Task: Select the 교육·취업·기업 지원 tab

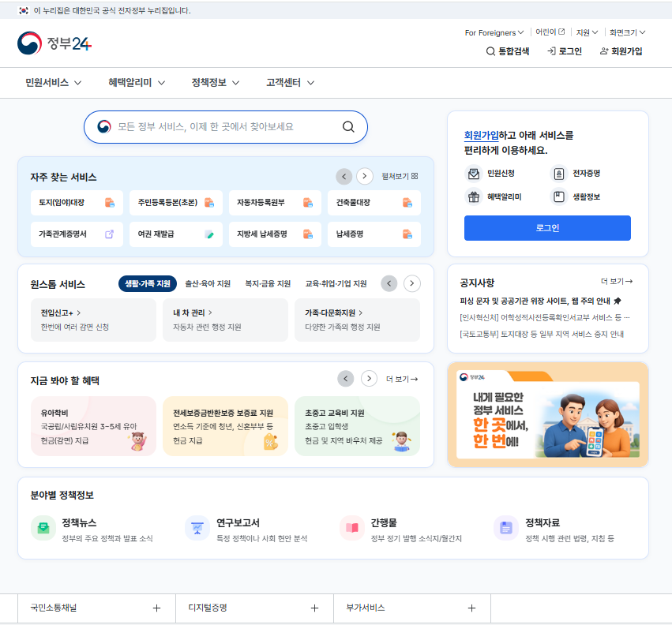Action: point(336,283)
